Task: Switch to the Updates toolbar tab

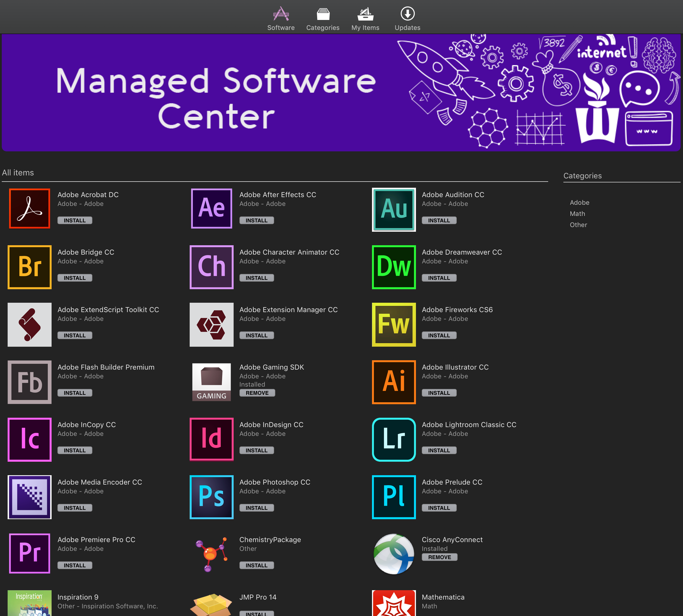Action: click(x=407, y=18)
